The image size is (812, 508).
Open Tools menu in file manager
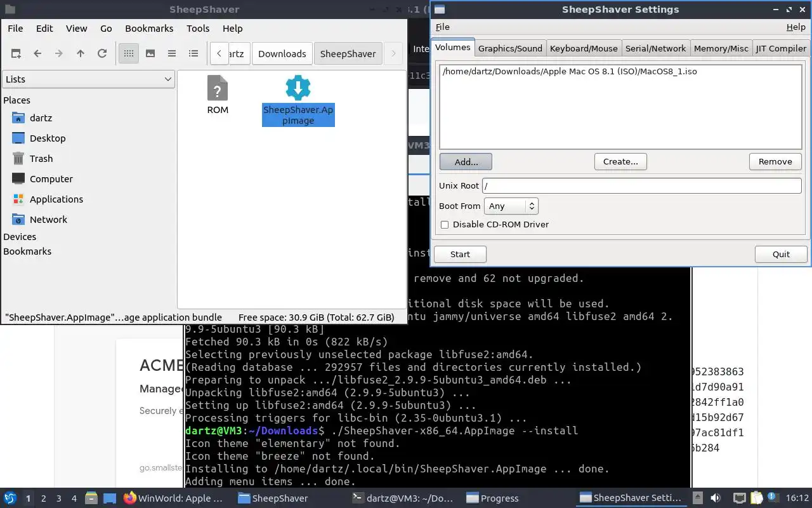(x=198, y=29)
